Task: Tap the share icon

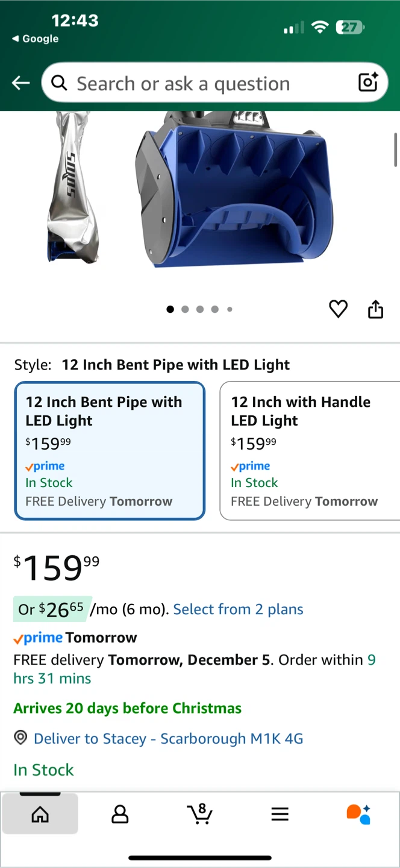Action: click(375, 309)
